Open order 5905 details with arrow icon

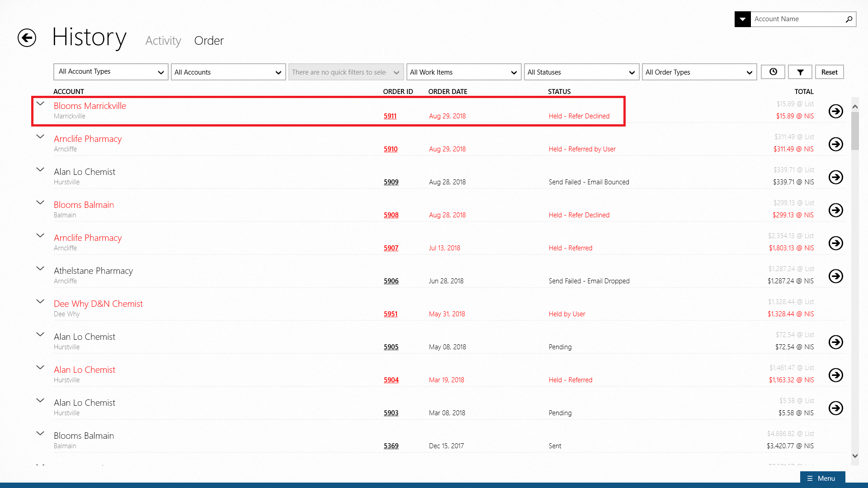click(x=835, y=342)
